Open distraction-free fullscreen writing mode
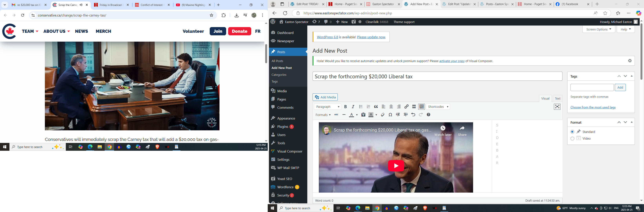The image size is (644, 212). coord(557,107)
